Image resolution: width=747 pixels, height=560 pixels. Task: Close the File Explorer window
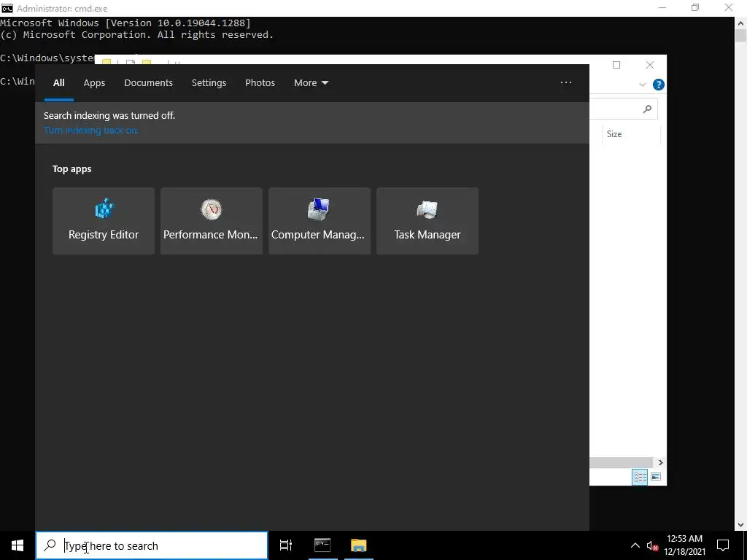click(x=650, y=65)
